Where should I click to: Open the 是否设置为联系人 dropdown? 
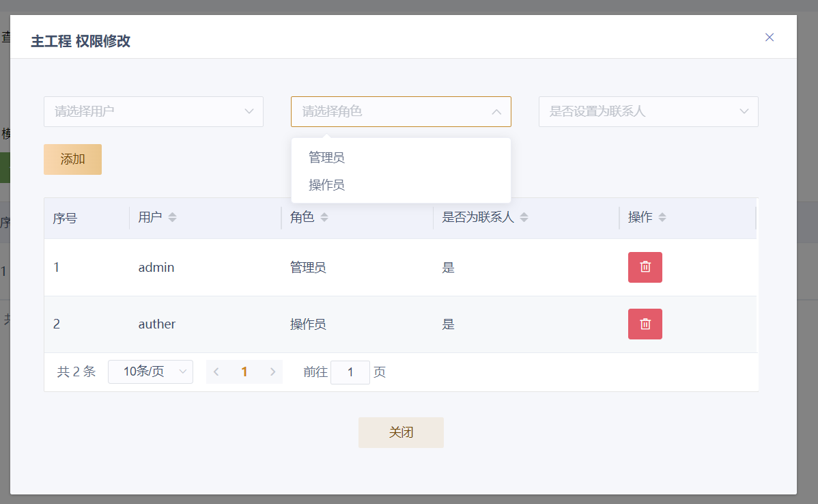[x=648, y=111]
